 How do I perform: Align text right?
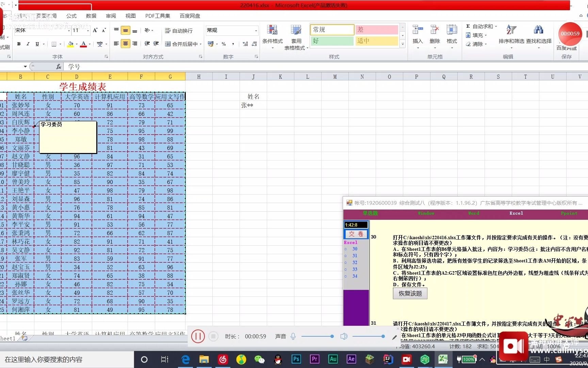click(x=135, y=44)
